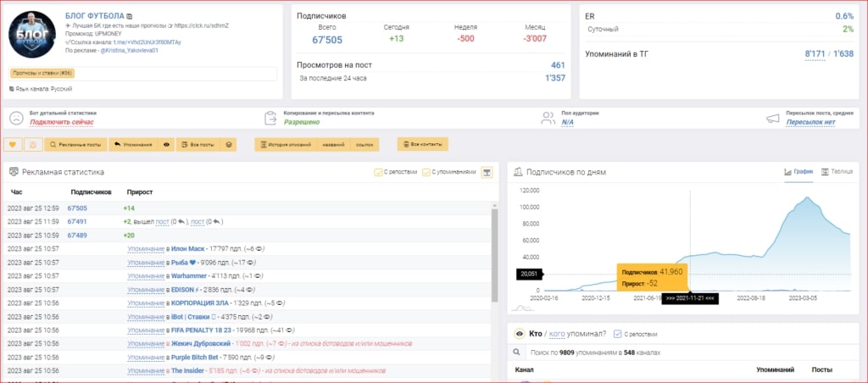
Task: Open the t.me channel invite link
Action: pos(147,42)
